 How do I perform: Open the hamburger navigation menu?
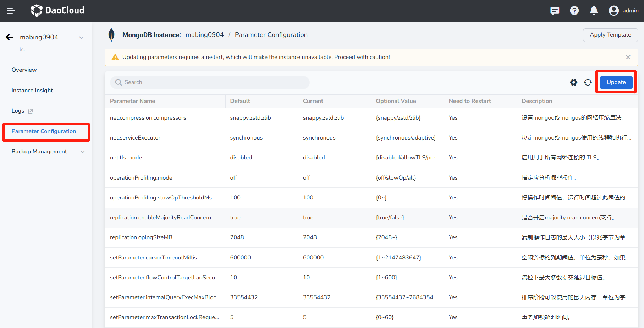11,11
